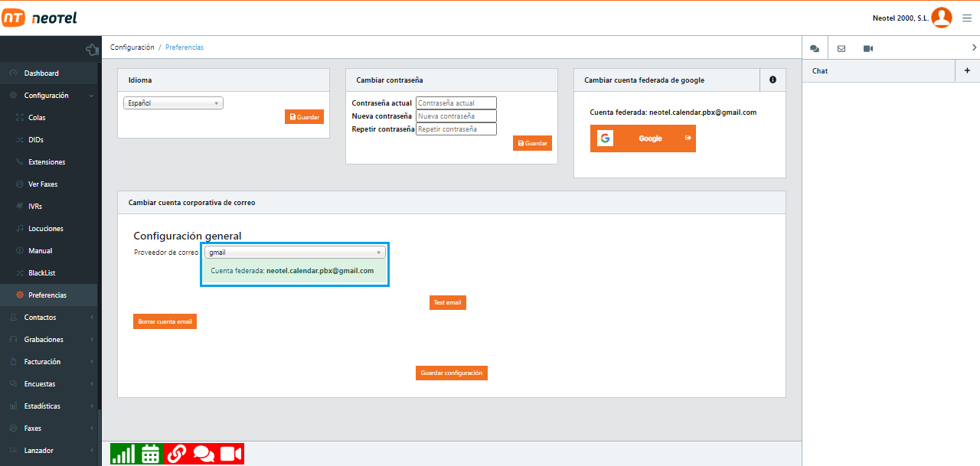Click the green signal bars status icon
The width and height of the screenshot is (980, 466).
click(122, 454)
